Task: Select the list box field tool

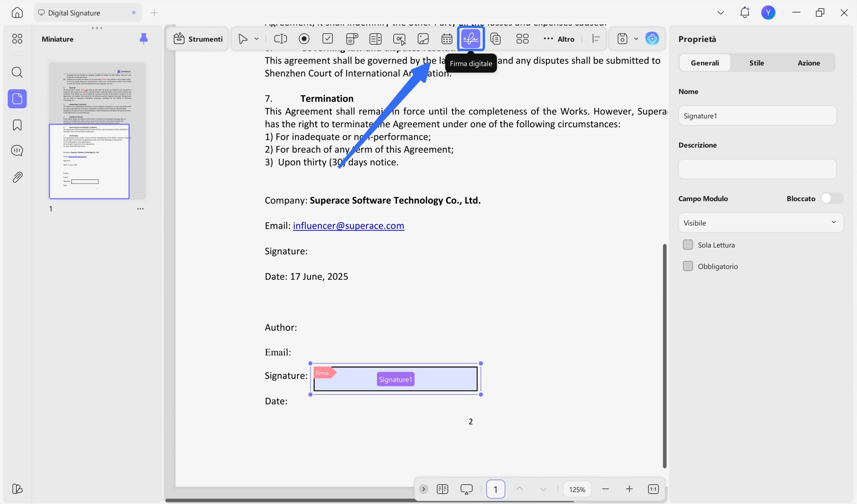Action: point(376,39)
